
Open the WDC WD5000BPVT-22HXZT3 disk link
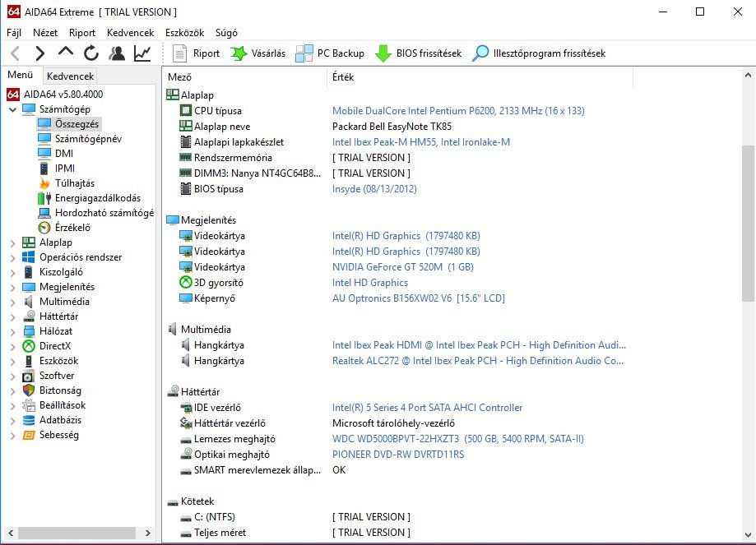point(458,439)
